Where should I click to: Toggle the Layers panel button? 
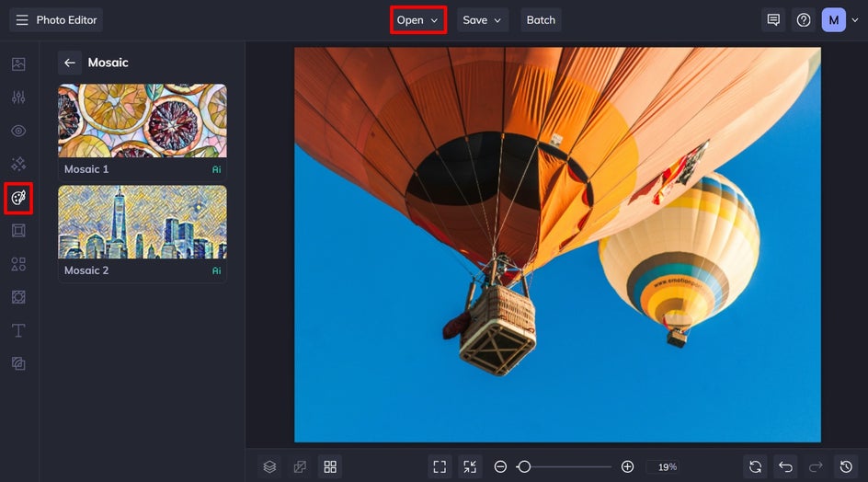(269, 467)
